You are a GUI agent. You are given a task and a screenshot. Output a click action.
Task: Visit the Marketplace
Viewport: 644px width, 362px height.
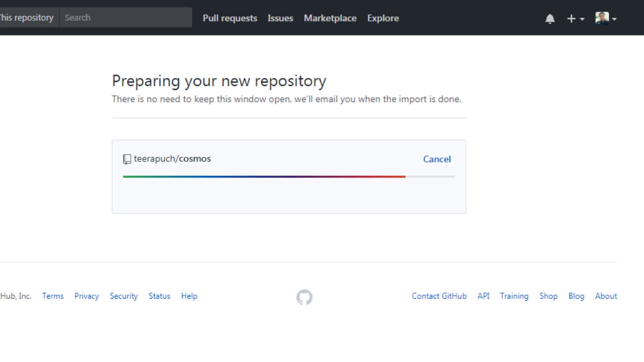point(330,18)
